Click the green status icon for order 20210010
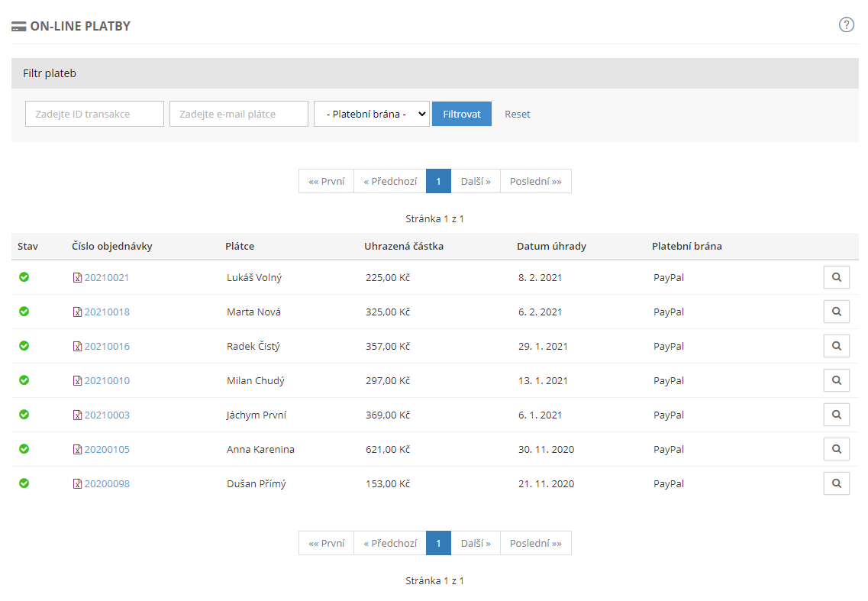The height and width of the screenshot is (601, 868). click(24, 380)
